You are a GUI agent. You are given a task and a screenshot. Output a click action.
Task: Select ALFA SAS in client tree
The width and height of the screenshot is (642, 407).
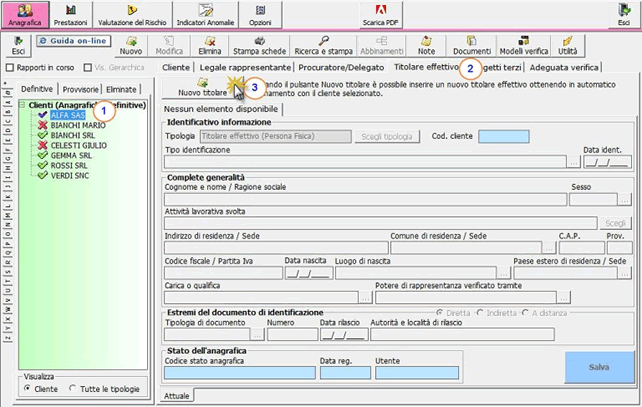click(68, 115)
